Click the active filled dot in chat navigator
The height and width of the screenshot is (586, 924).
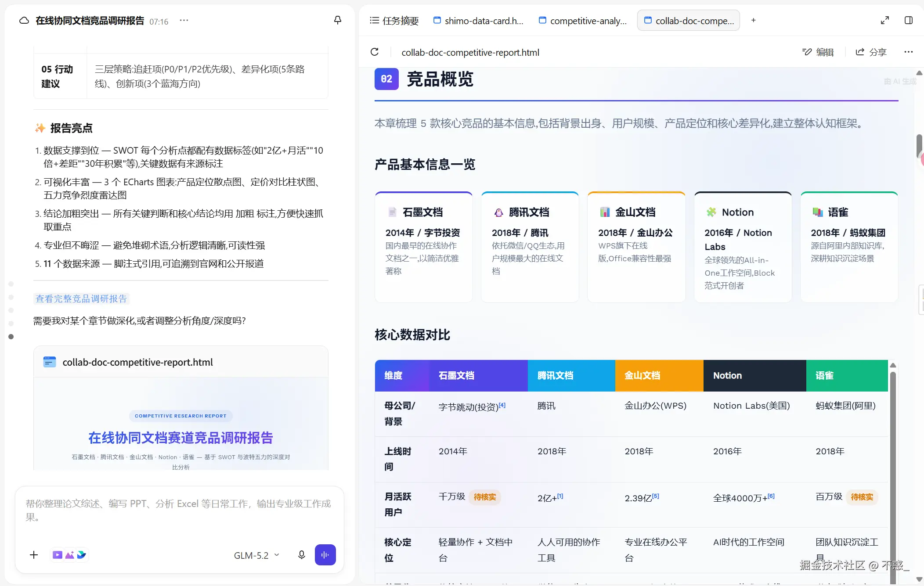pos(11,337)
